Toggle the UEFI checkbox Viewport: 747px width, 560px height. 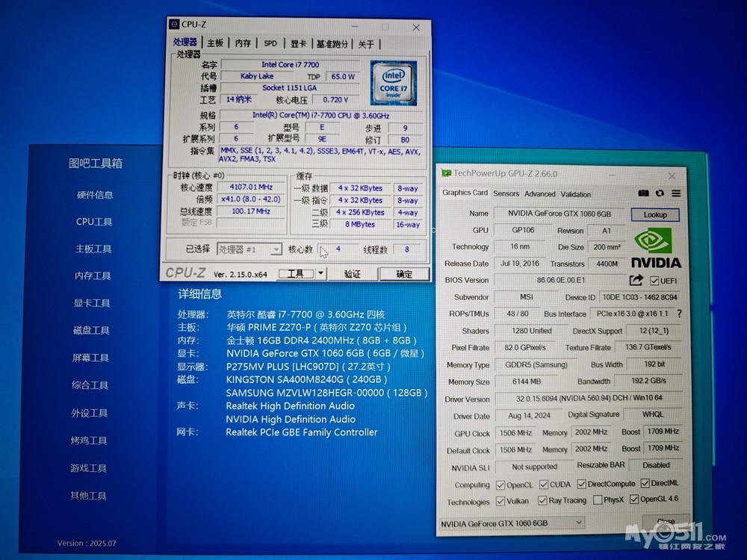pos(654,281)
